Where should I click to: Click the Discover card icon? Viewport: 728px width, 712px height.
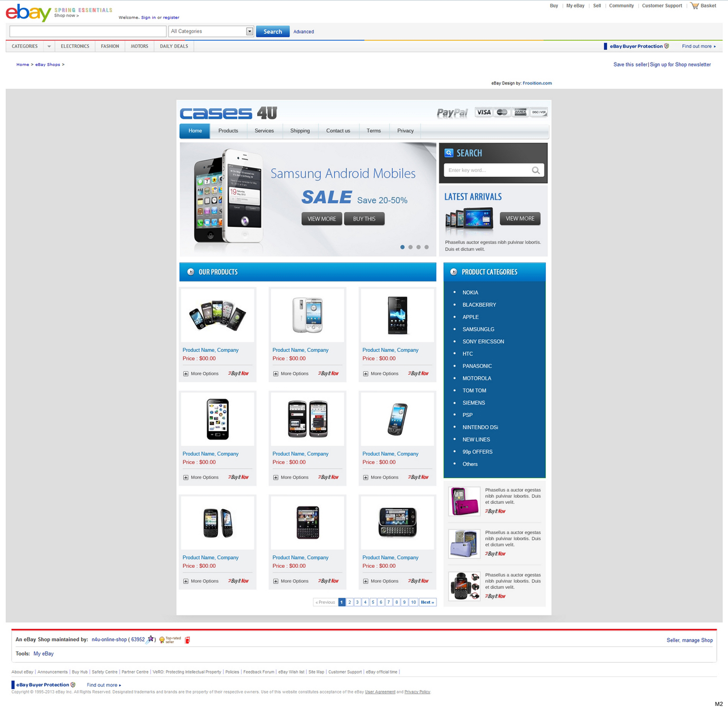point(539,112)
